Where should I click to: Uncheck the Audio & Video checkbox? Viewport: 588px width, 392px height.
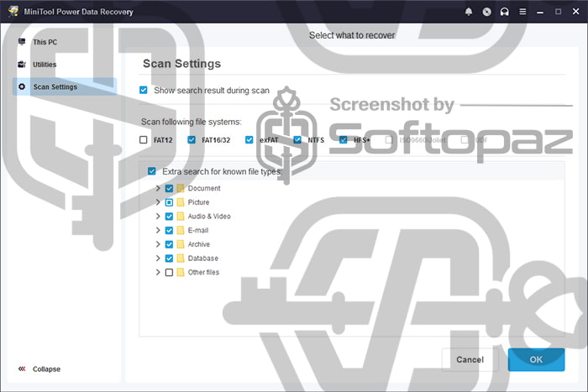[x=169, y=217]
